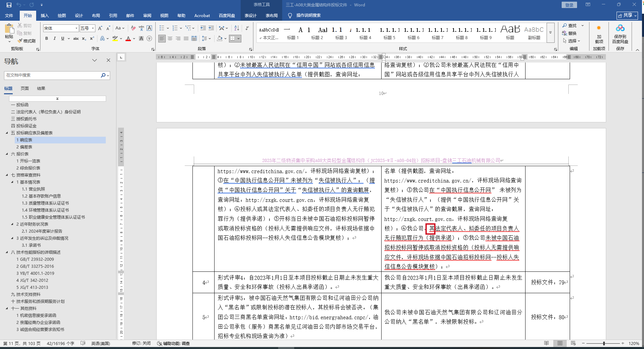Open the font name dropdown (宋体)
The width and height of the screenshot is (644, 349).
pyautogui.click(x=76, y=28)
